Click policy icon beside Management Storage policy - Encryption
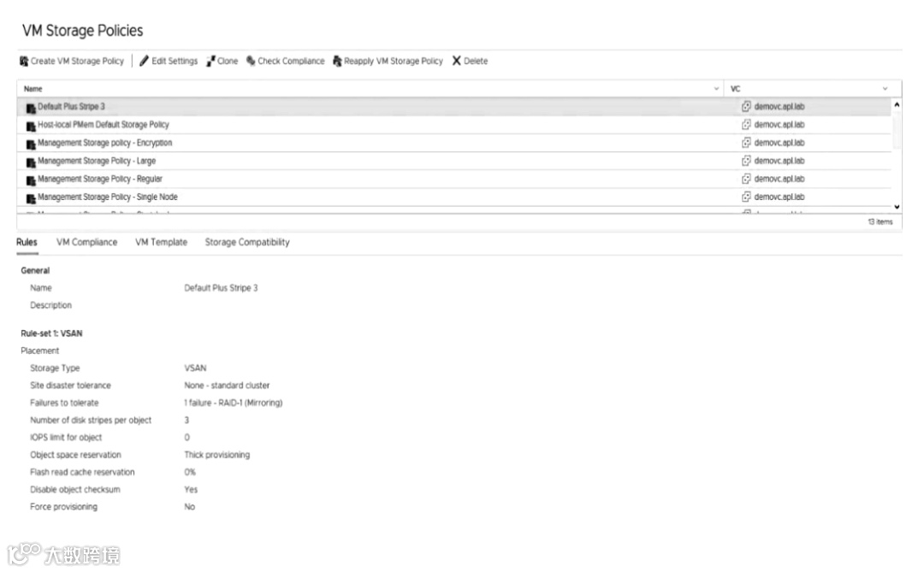Viewport: 924px width, 572px height. coord(31,144)
